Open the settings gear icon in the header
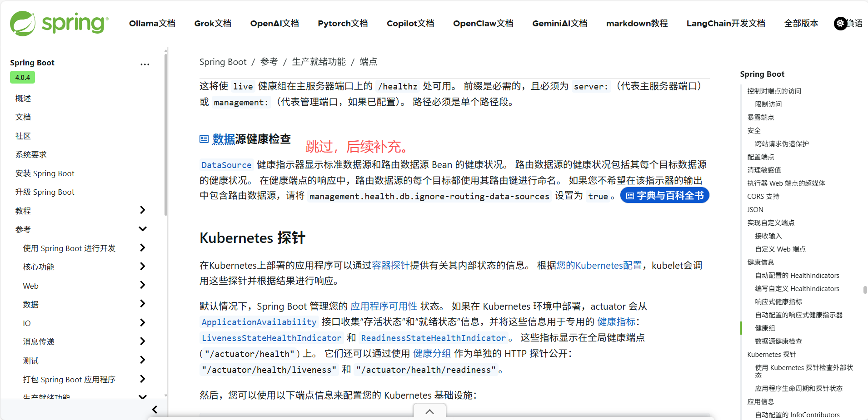The height and width of the screenshot is (420, 868). (x=840, y=24)
